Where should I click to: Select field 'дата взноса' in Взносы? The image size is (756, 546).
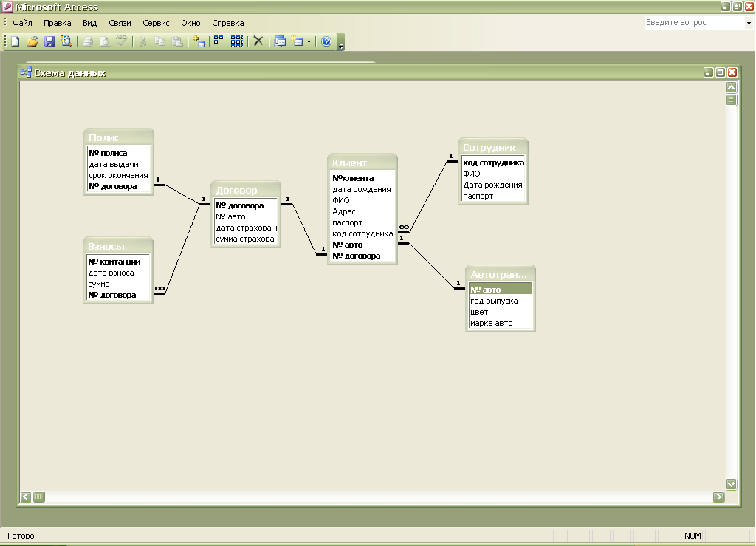118,273
